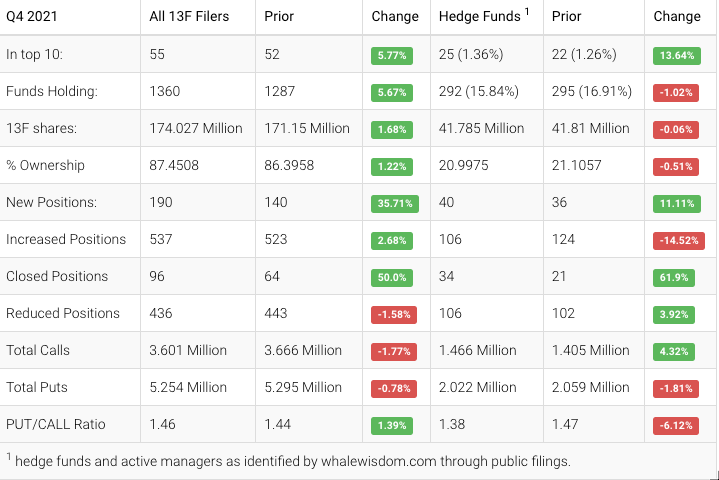The width and height of the screenshot is (719, 480).
Task: Click the Hedge Funds column header
Action: 480,17
